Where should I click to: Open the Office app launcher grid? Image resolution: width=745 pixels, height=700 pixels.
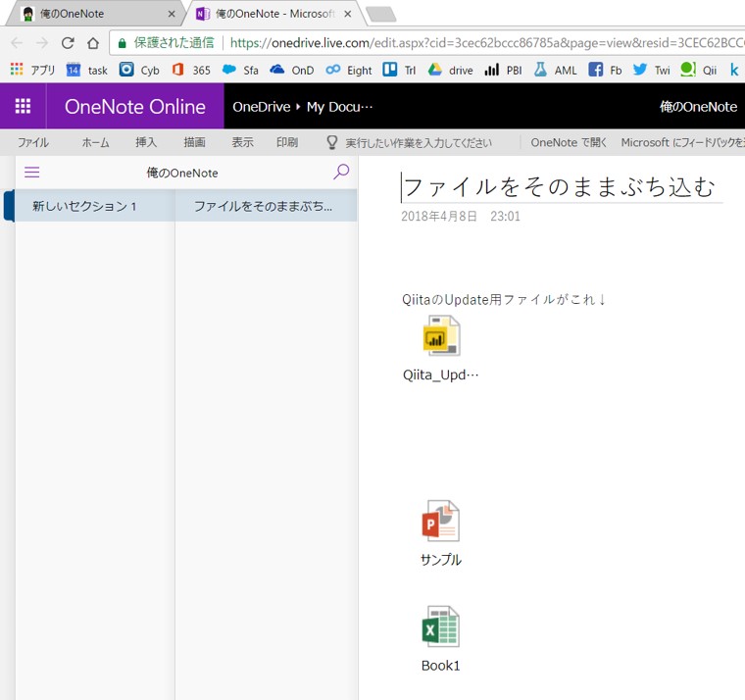23,106
